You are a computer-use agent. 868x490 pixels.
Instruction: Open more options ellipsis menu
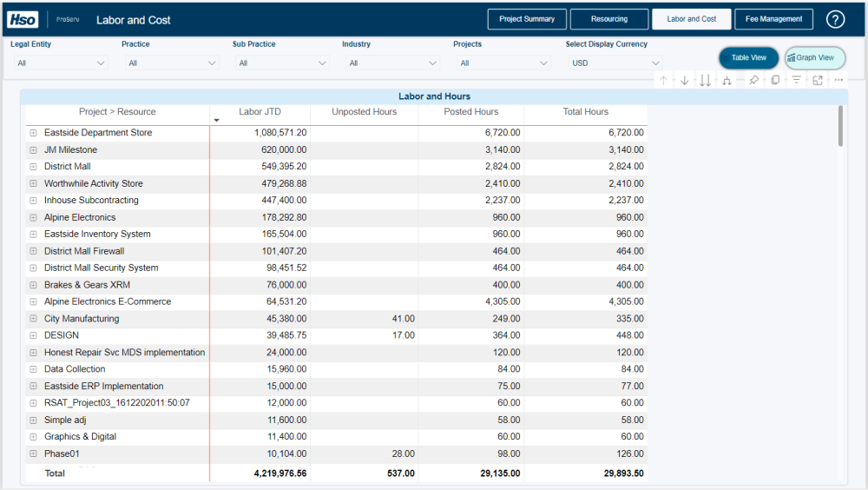pos(838,80)
